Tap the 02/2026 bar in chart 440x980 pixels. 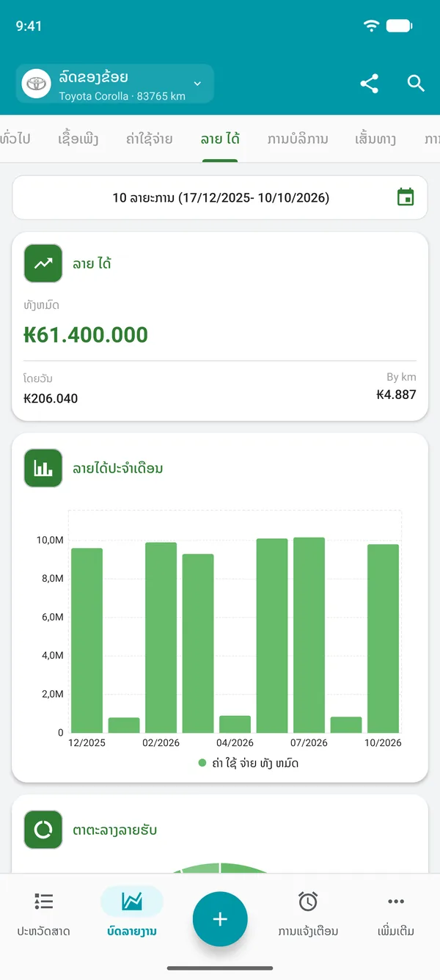[x=161, y=637]
